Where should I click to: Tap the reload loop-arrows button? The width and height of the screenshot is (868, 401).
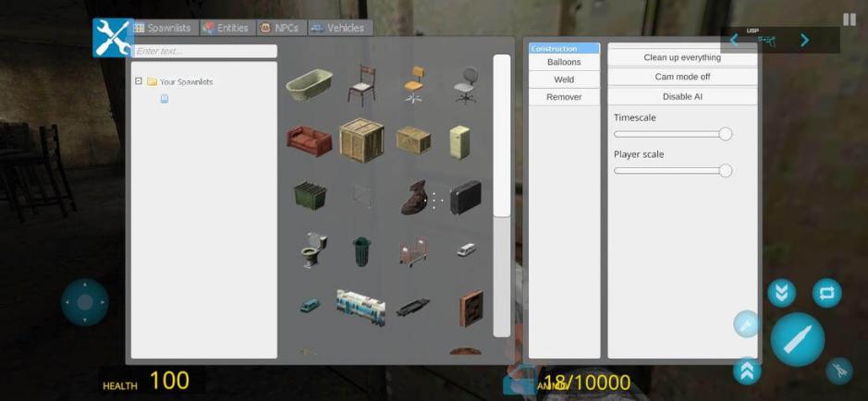[x=827, y=293]
